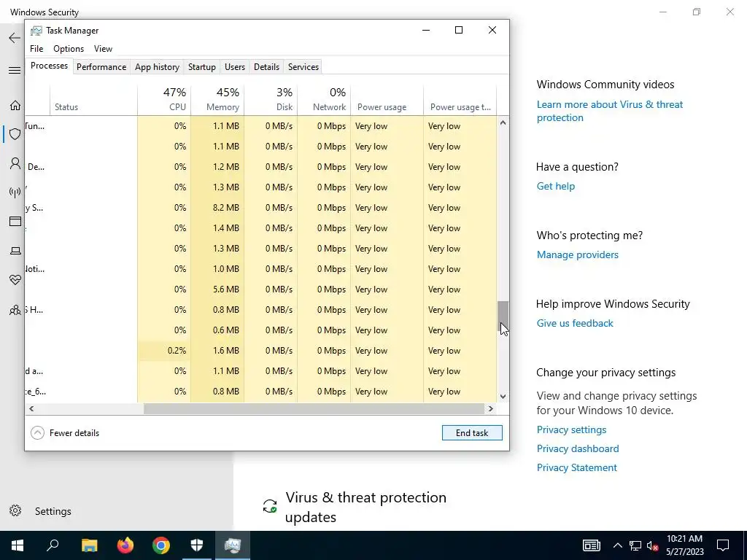
Task: Open Firewall & network protection icon
Action: pyautogui.click(x=15, y=192)
